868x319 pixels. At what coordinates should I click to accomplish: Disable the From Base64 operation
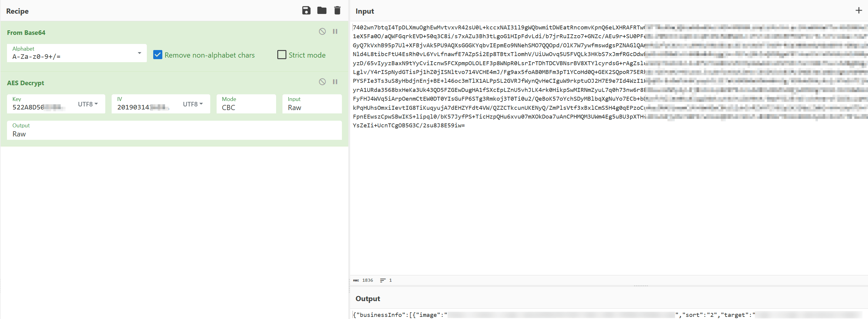coord(322,31)
